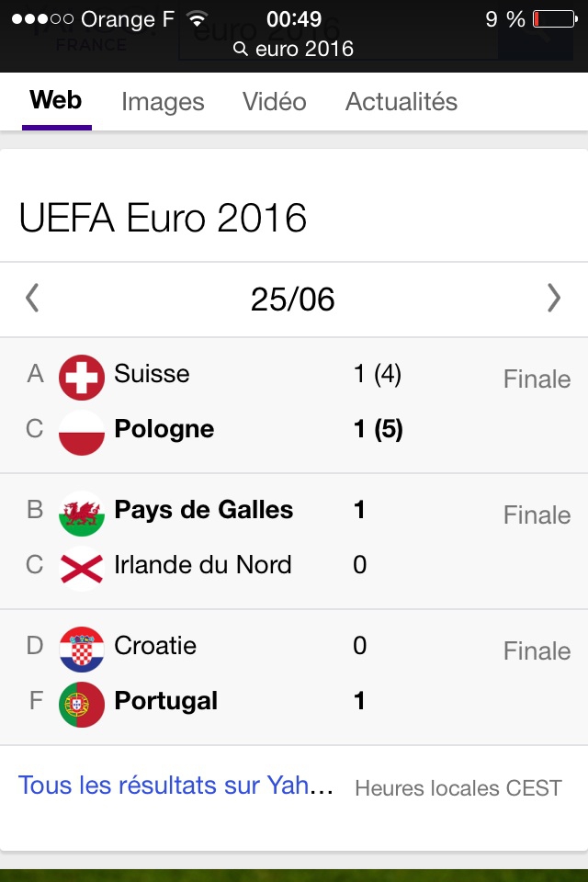The height and width of the screenshot is (882, 588).
Task: Tap the Pologne team name
Action: [x=164, y=429]
